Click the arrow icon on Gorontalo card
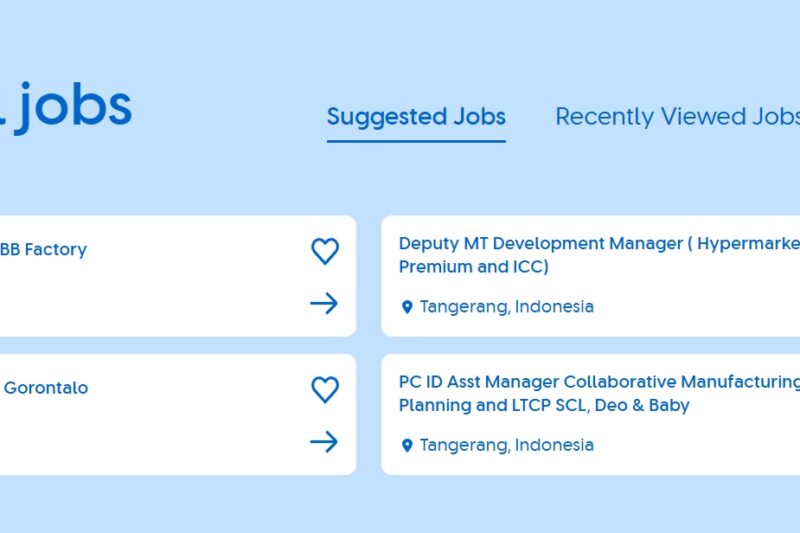This screenshot has width=800, height=533. click(x=324, y=441)
